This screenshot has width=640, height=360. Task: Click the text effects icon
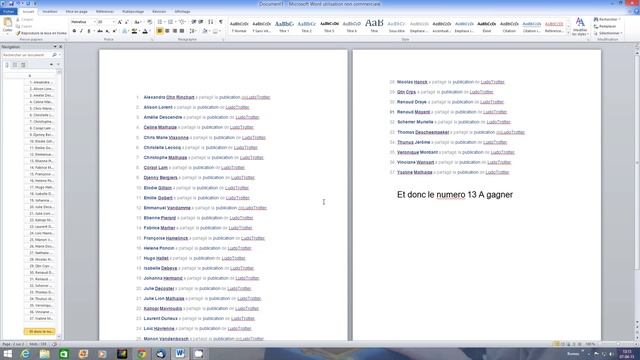coord(125,31)
